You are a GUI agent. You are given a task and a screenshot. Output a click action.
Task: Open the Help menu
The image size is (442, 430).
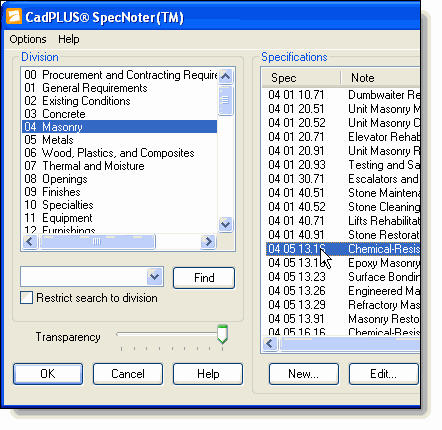69,39
